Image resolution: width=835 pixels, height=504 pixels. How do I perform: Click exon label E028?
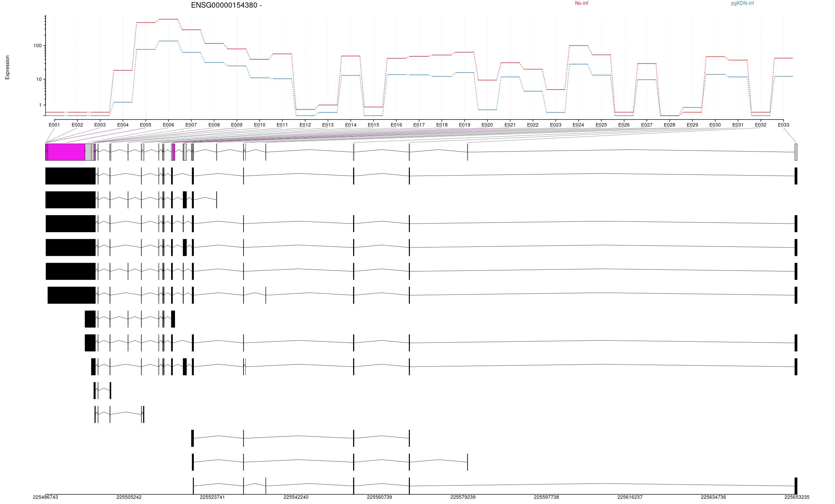pyautogui.click(x=669, y=125)
